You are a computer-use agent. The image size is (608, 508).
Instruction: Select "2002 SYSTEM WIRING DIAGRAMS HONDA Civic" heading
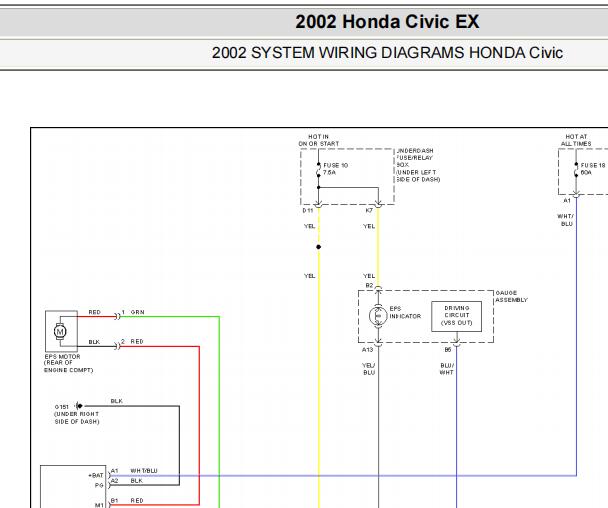pos(387,53)
